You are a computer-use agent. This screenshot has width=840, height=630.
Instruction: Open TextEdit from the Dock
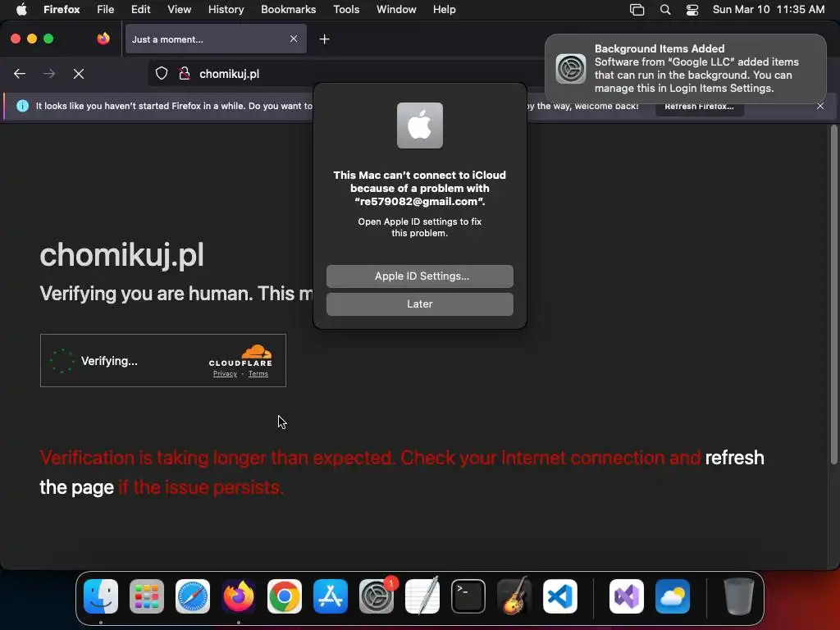pyautogui.click(x=422, y=596)
